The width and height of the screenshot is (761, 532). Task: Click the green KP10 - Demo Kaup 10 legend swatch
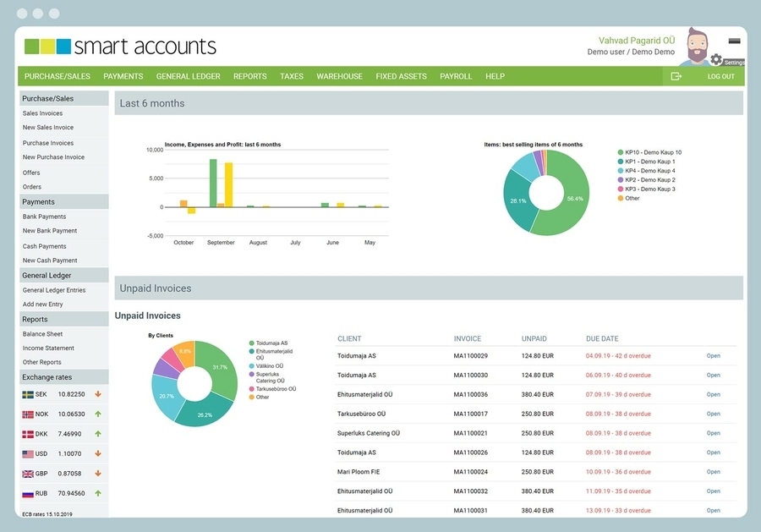click(620, 152)
